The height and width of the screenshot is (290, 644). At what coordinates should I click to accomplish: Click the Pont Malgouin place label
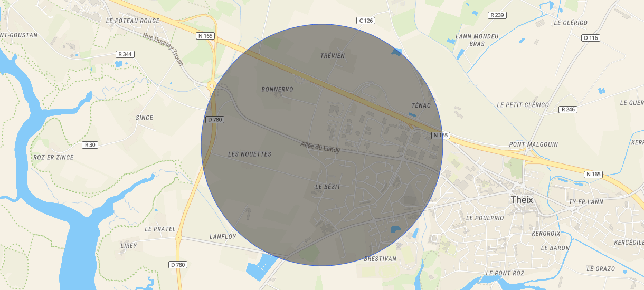534,144
